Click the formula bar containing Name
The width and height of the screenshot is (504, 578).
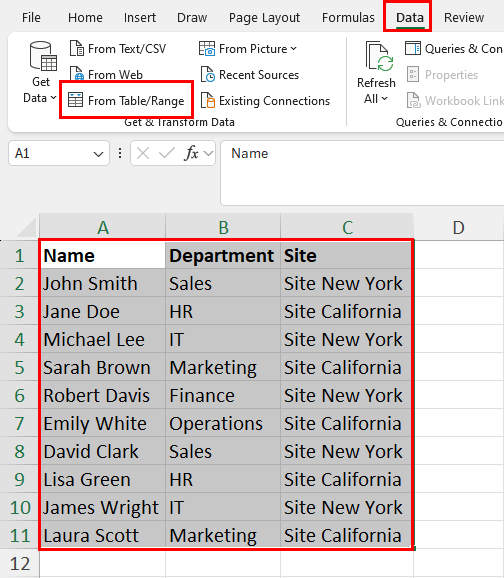point(362,173)
